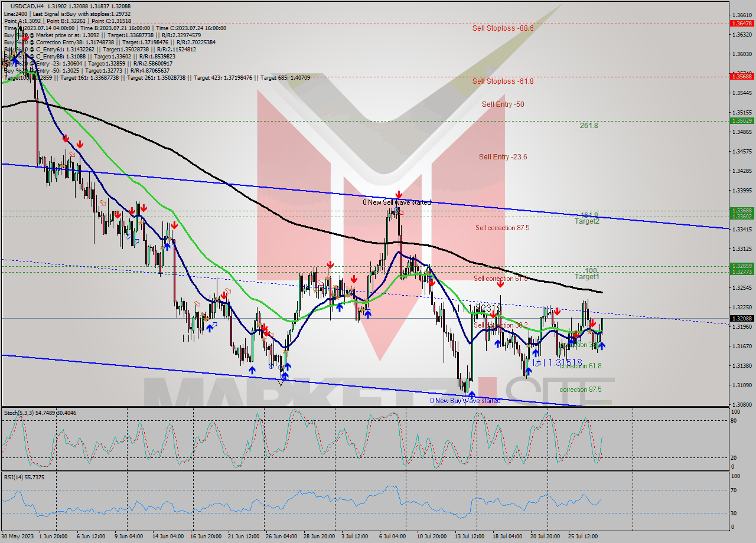This screenshot has height=543, width=756.
Task: Click the '21 Jun 12:00' date on time axis
Action: [242, 536]
